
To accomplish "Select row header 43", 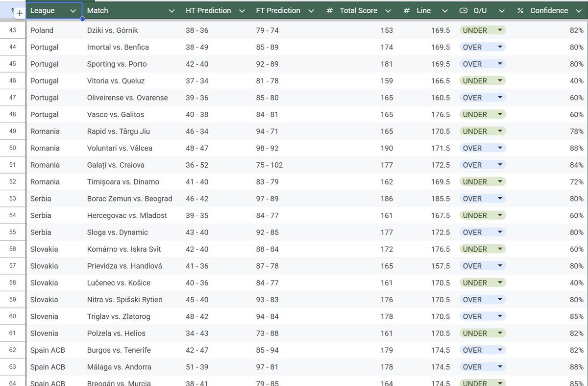I will pyautogui.click(x=13, y=30).
